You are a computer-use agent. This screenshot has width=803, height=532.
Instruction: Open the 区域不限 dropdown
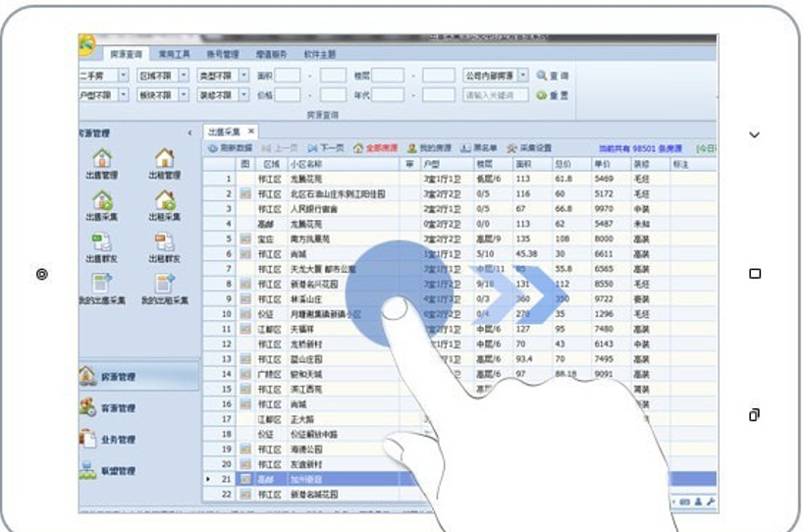[184, 76]
